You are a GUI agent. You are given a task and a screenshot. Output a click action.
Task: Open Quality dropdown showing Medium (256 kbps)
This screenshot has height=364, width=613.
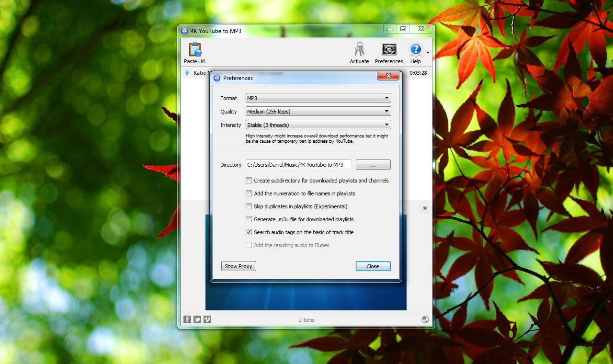pyautogui.click(x=318, y=112)
